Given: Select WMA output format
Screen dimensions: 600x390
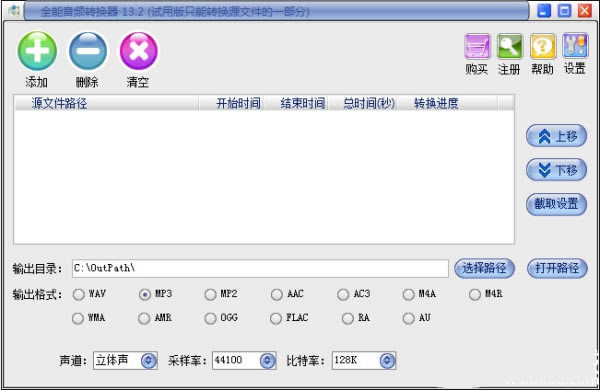Looking at the screenshot, I should coord(78,318).
